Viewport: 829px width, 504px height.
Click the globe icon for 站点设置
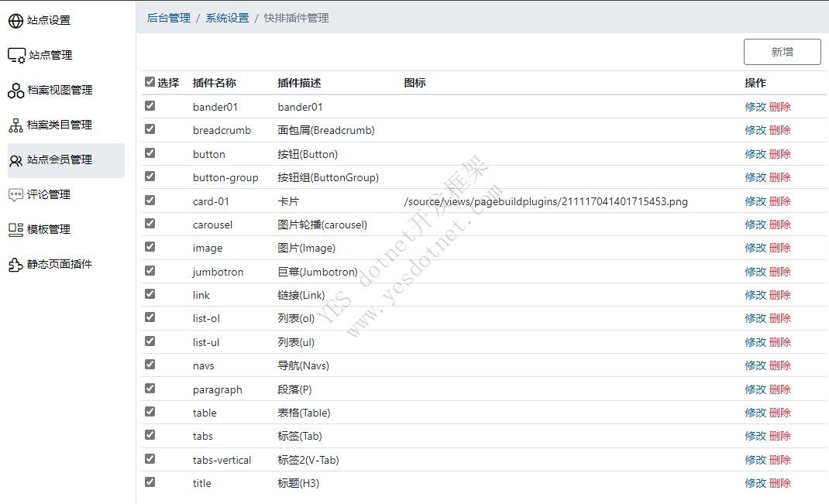pyautogui.click(x=15, y=21)
